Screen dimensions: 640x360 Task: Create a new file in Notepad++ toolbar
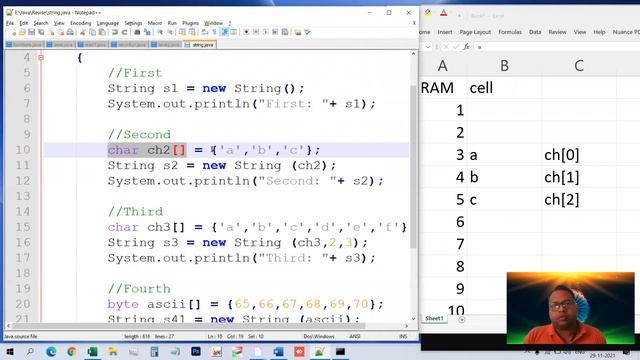point(13,32)
